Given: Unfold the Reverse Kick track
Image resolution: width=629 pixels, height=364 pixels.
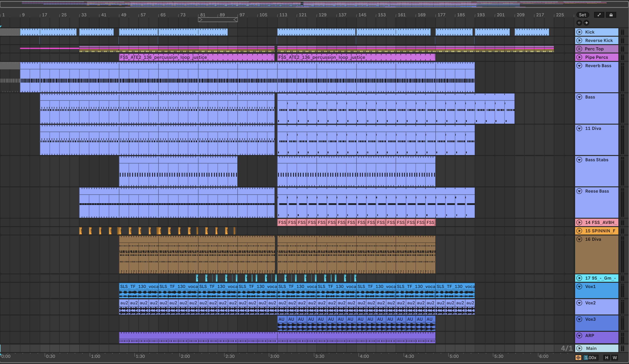Looking at the screenshot, I should coord(579,40).
